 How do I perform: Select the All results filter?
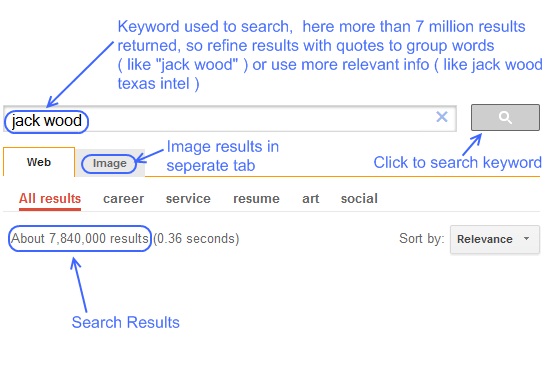pyautogui.click(x=50, y=199)
